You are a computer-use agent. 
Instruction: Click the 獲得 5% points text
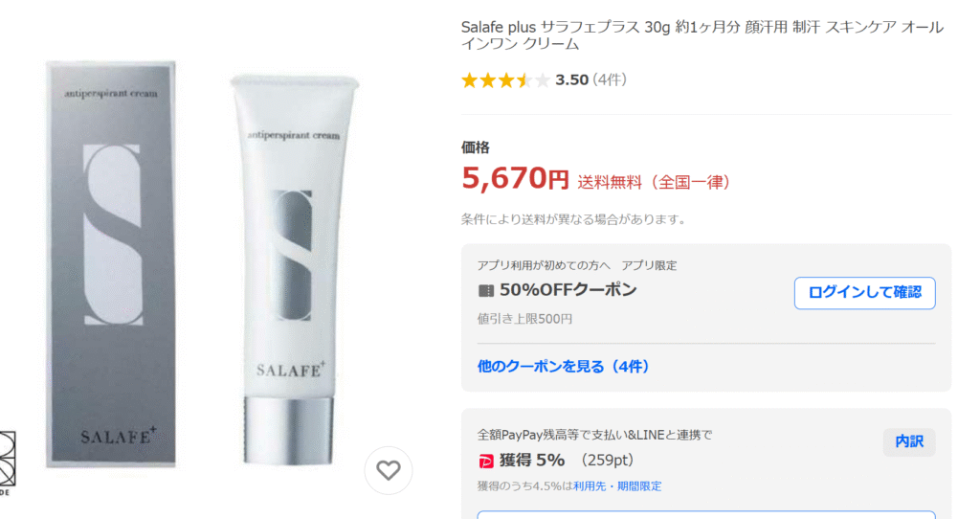click(532, 460)
